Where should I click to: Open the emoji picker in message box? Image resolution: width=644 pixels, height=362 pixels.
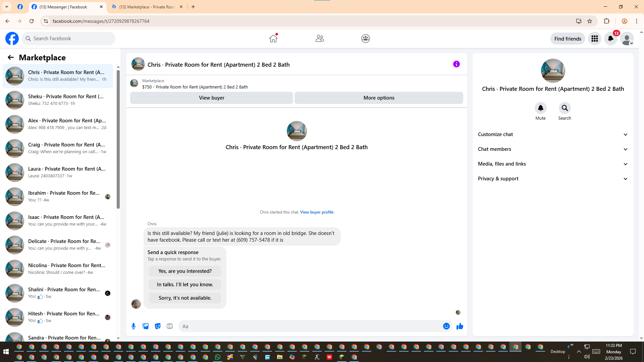[446, 326]
